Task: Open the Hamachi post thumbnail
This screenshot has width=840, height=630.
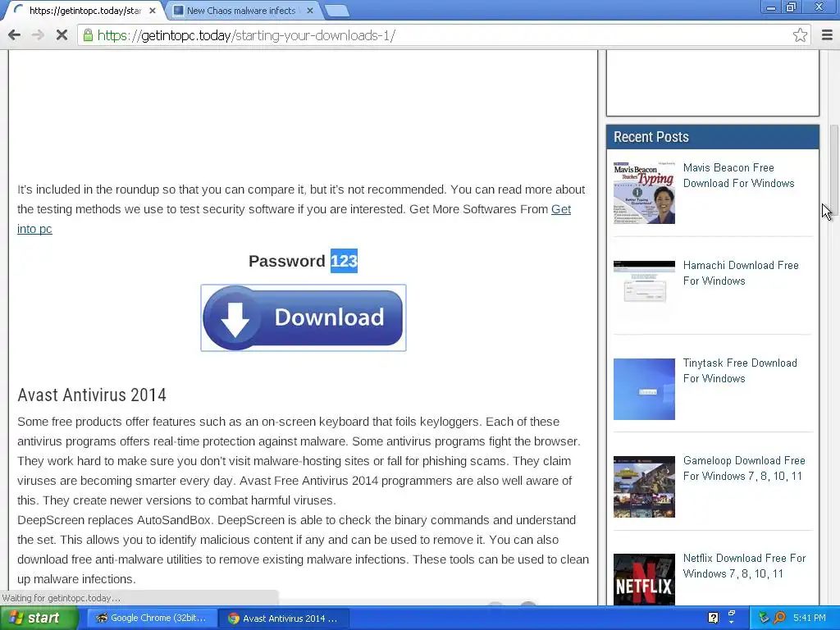Action: [644, 290]
